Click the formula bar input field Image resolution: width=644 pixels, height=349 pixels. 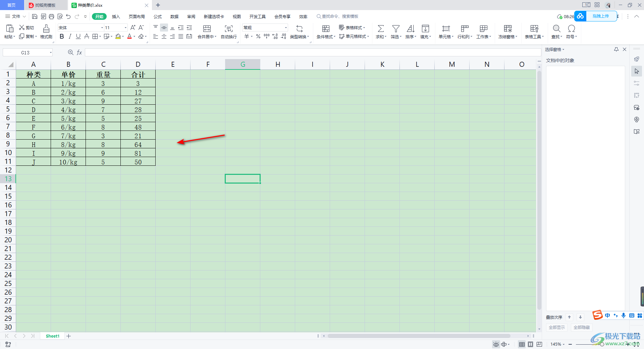[313, 52]
